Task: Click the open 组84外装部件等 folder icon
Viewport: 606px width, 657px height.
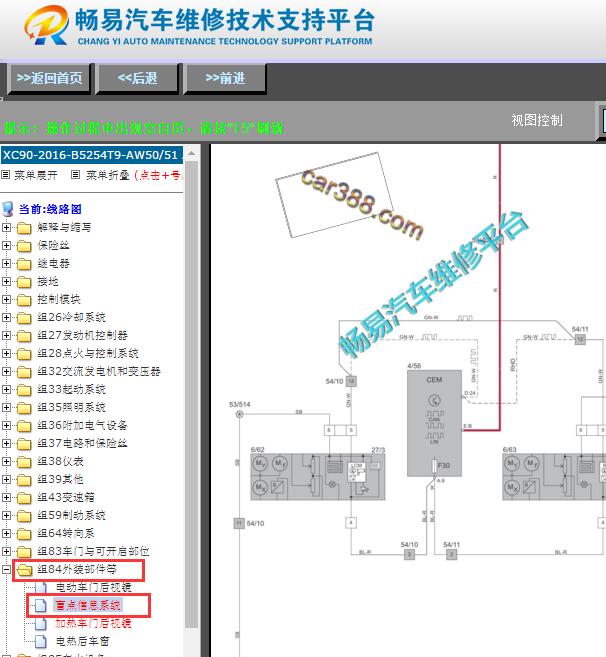Action: (24, 570)
